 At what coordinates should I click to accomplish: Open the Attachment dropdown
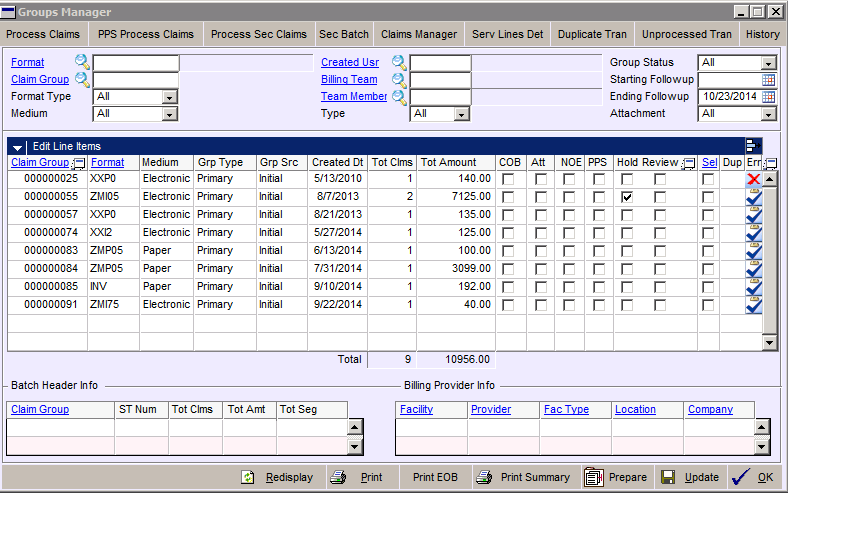pos(769,115)
